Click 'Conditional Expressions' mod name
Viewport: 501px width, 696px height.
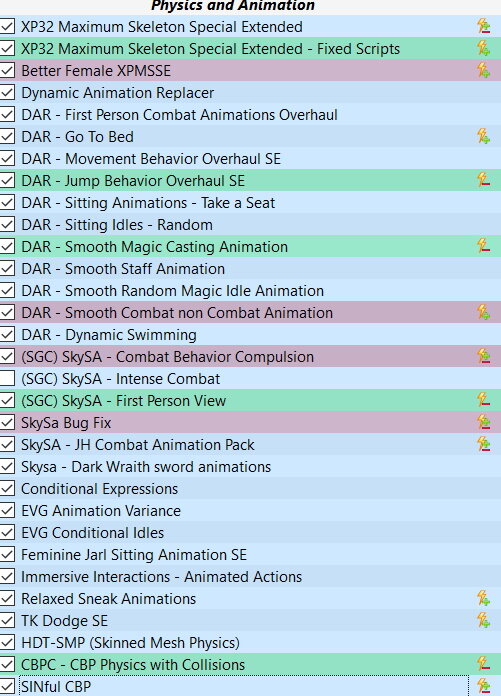(100, 489)
